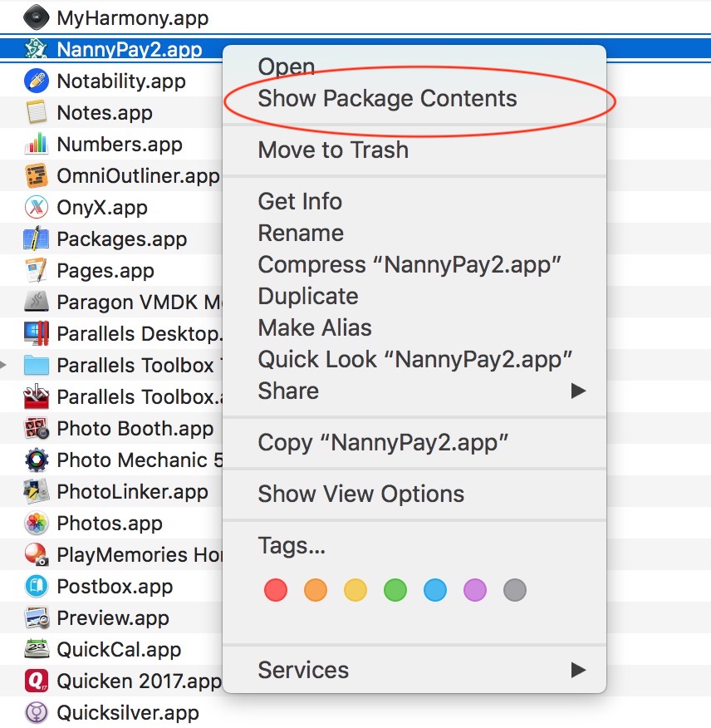Select the Photo Booth.app file name
Screen dimensions: 711x728
[x=135, y=429]
